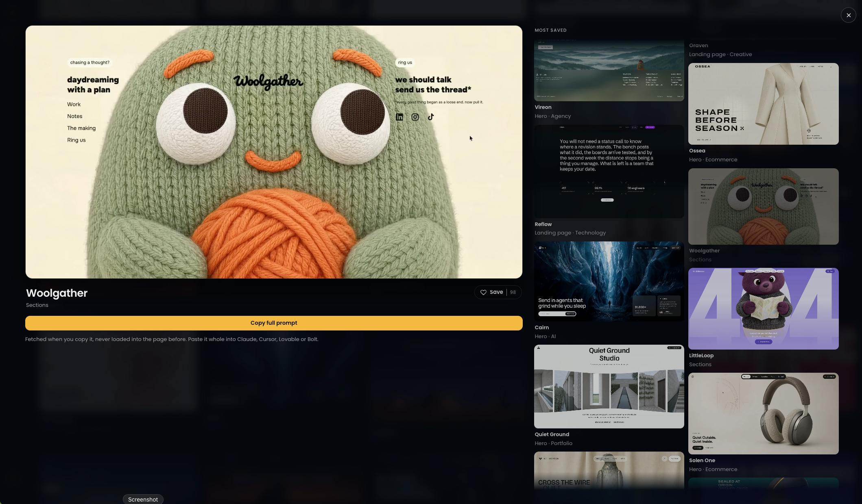This screenshot has width=862, height=504.
Task: Click the Work link in the preview
Action: pos(74,104)
